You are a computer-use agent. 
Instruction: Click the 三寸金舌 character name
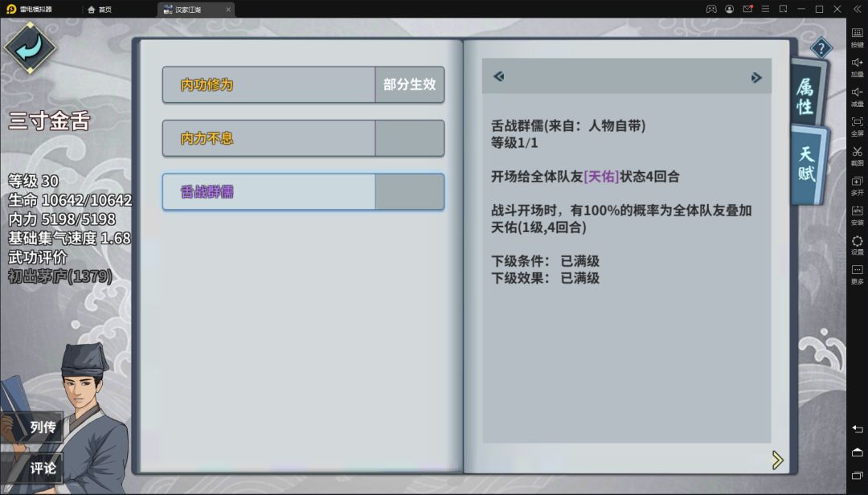coord(49,121)
